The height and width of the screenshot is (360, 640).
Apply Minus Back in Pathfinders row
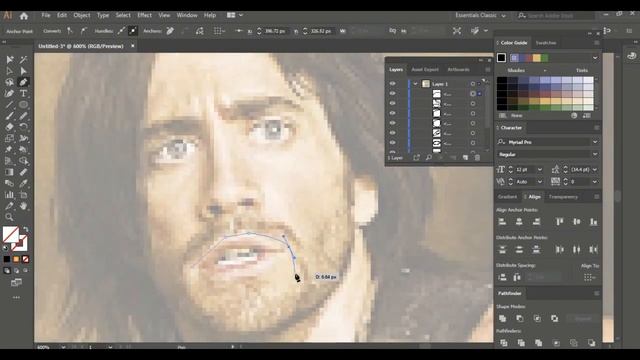click(591, 343)
